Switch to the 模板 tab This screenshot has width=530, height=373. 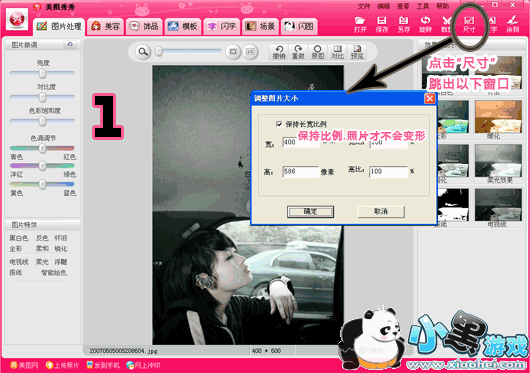click(183, 27)
